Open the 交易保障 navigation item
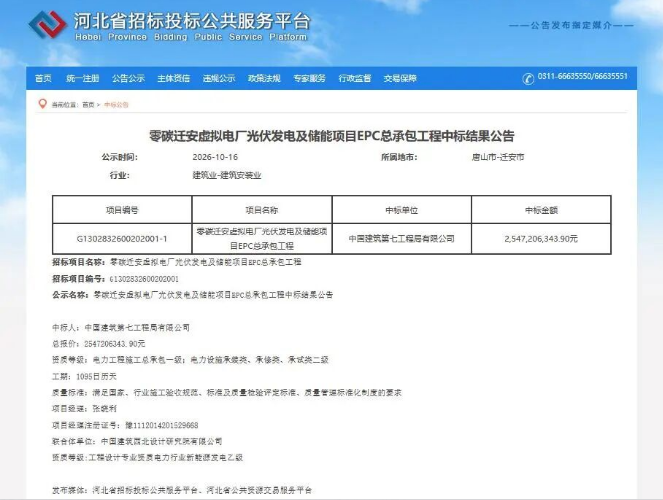Viewport: 663px width, 500px height. click(400, 78)
